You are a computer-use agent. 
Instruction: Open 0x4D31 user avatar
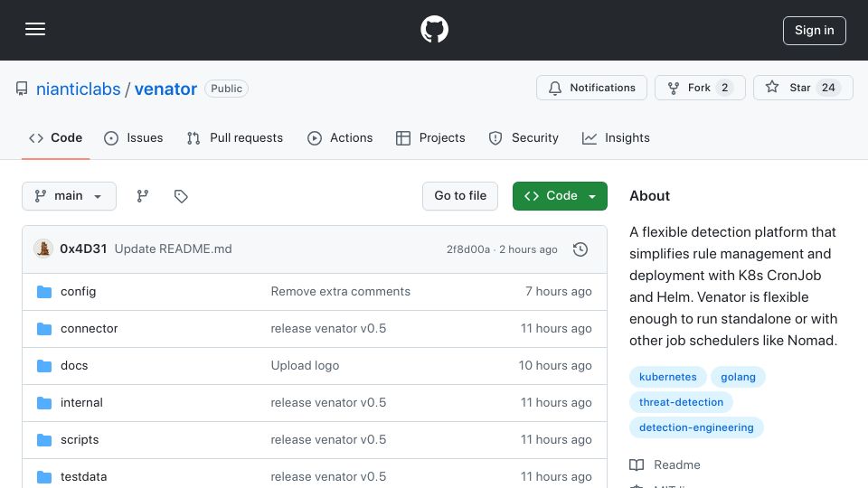(x=43, y=249)
